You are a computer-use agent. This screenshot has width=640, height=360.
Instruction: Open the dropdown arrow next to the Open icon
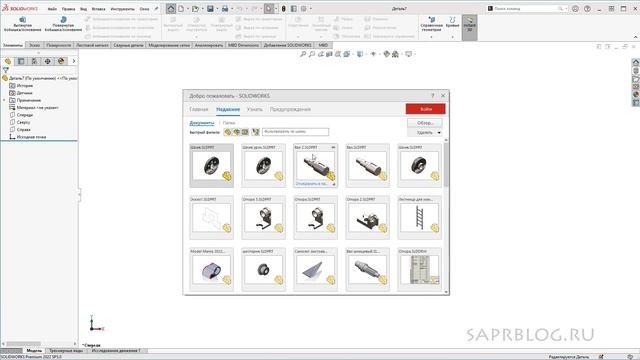click(x=202, y=9)
